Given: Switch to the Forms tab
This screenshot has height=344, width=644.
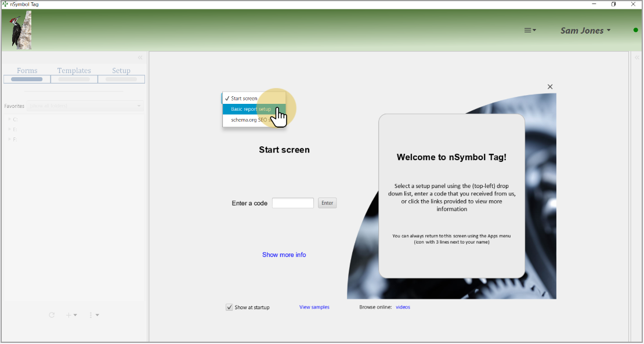Looking at the screenshot, I should (x=27, y=74).
